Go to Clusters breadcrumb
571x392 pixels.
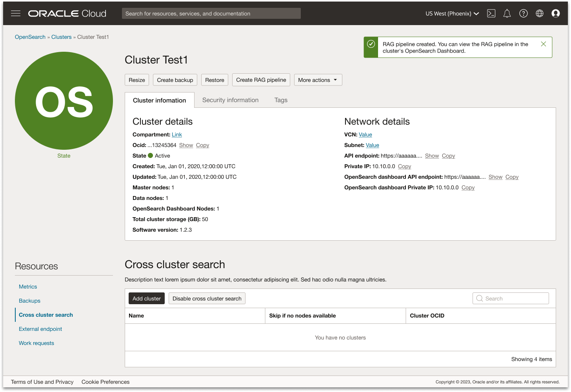point(62,37)
